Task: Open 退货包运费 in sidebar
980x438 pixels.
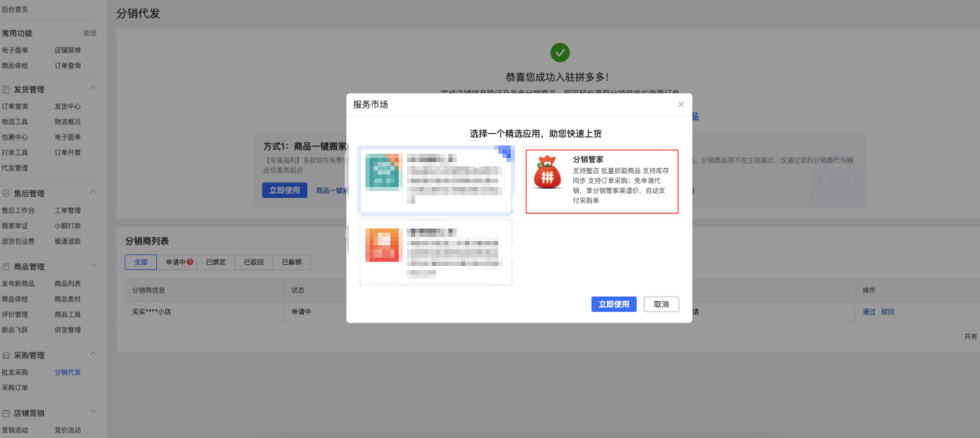Action: (x=18, y=242)
